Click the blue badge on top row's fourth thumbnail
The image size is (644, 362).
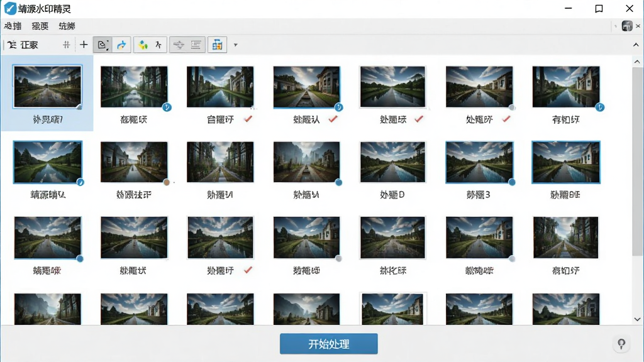338,107
